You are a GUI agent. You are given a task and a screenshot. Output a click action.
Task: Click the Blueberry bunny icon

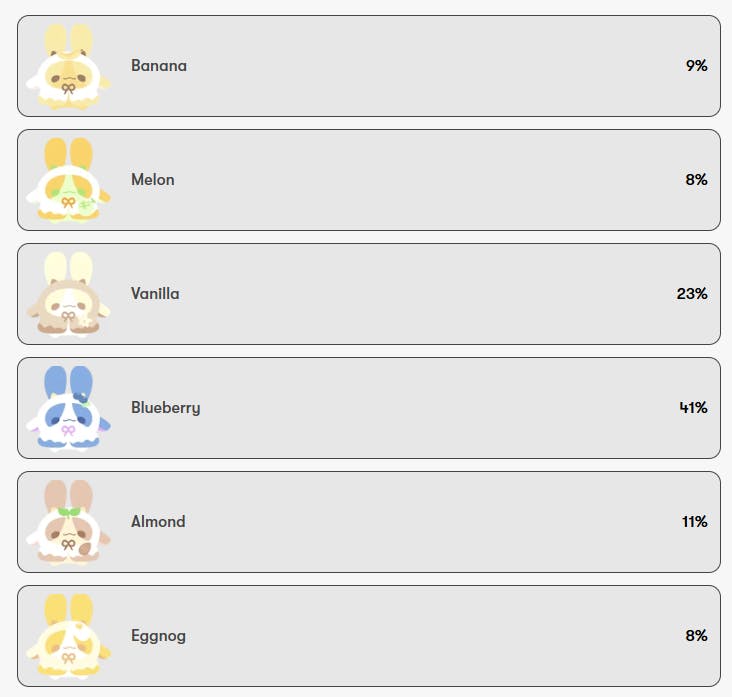(68, 408)
